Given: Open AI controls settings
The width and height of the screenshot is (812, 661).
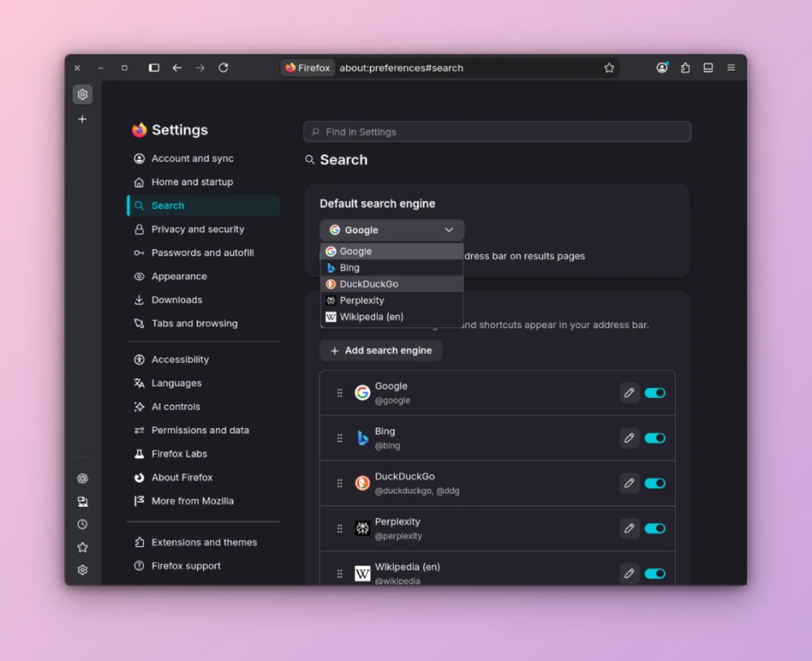Looking at the screenshot, I should [203, 407].
